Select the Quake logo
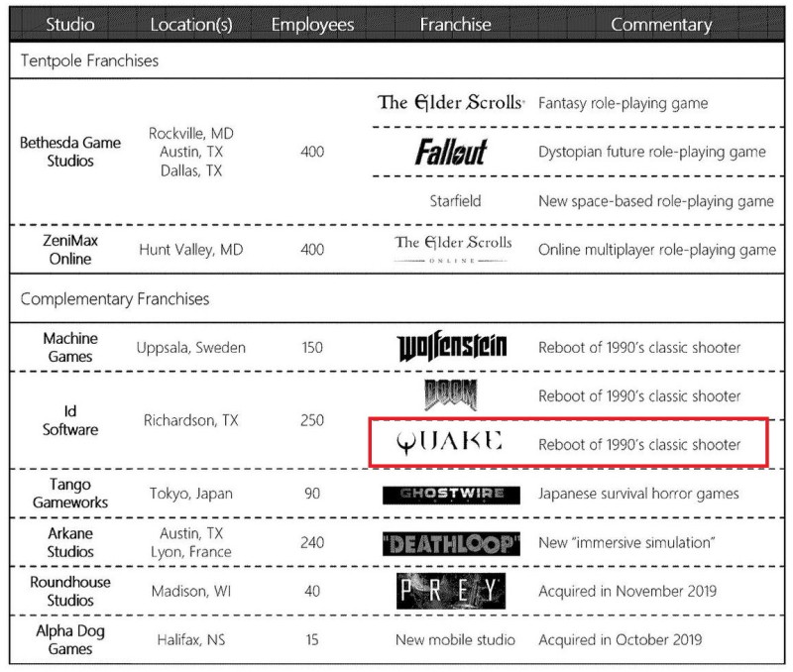 tap(450, 442)
